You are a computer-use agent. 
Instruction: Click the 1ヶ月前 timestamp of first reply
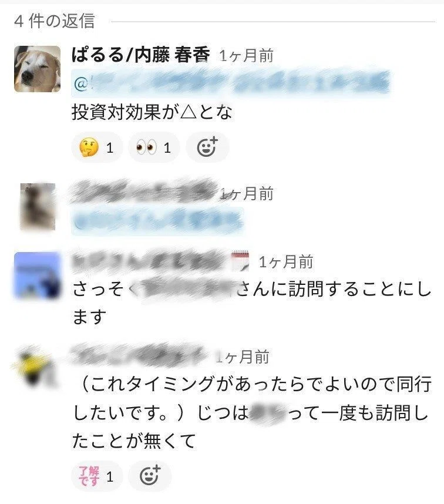pyautogui.click(x=246, y=56)
